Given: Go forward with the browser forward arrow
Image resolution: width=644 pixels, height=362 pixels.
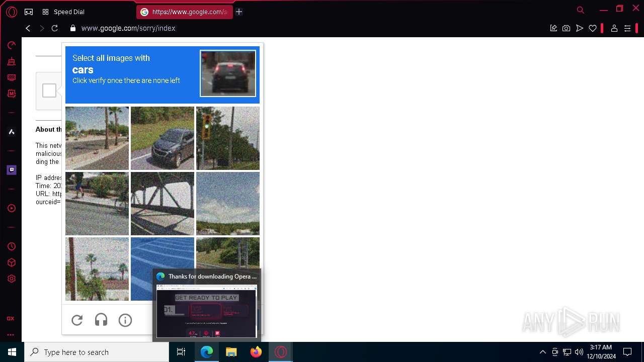Looking at the screenshot, I should click(x=42, y=28).
